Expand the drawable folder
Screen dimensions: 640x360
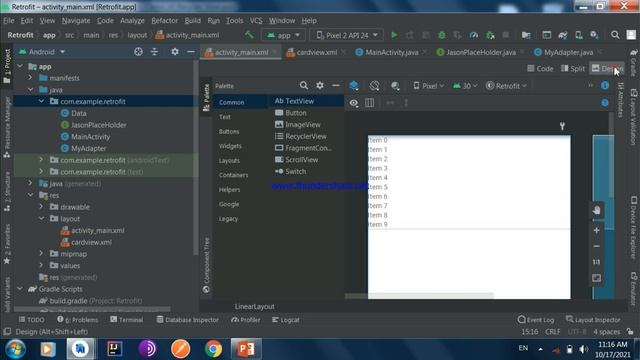pyautogui.click(x=42, y=207)
